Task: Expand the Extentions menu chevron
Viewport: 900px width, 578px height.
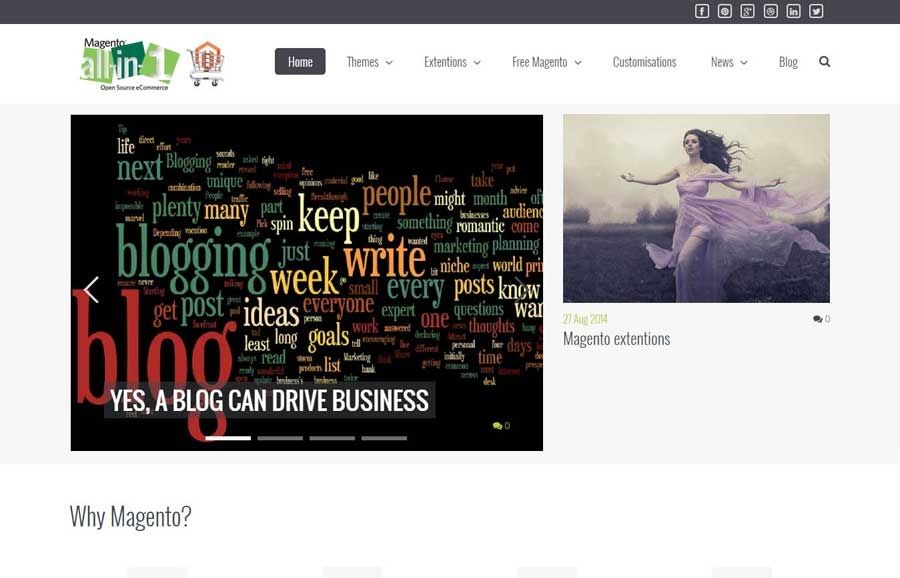Action: coord(476,63)
